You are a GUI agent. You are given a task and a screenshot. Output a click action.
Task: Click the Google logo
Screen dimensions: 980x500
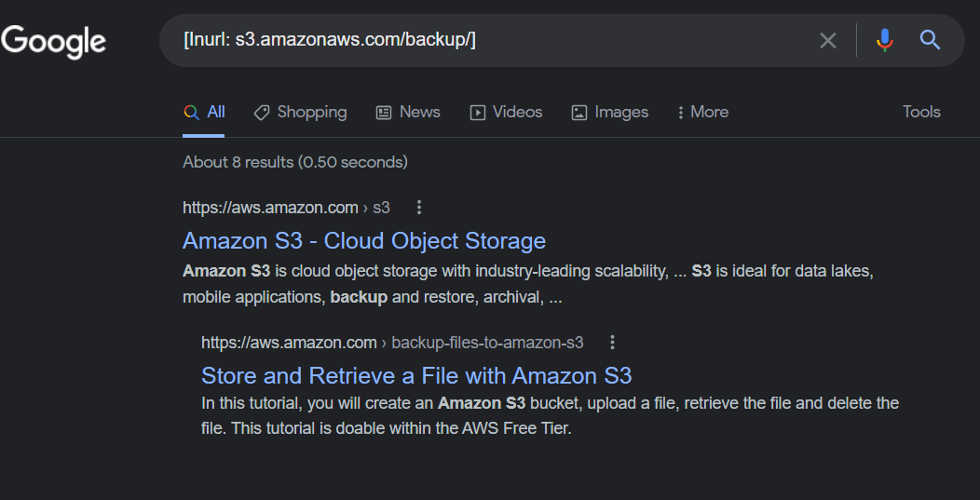[x=53, y=42]
